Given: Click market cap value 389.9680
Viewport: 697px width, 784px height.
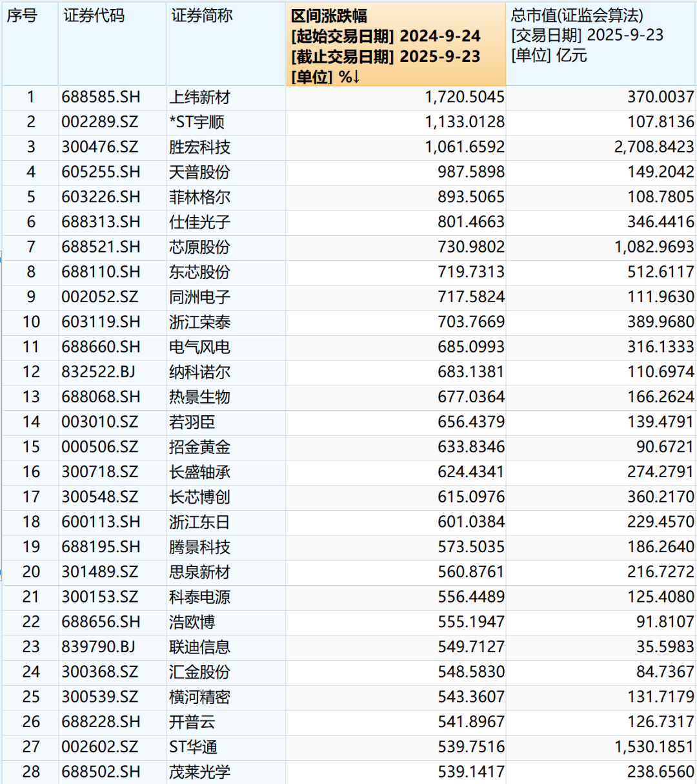Looking at the screenshot, I should point(661,322).
